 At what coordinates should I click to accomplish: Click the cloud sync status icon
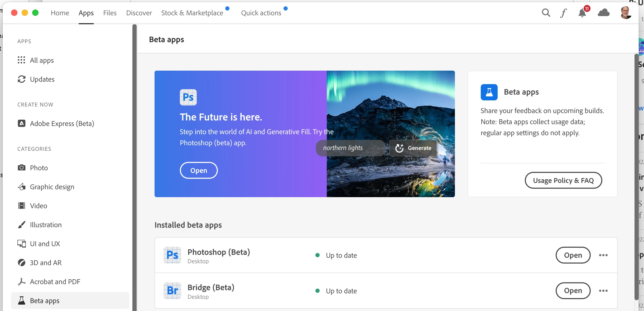click(x=603, y=13)
